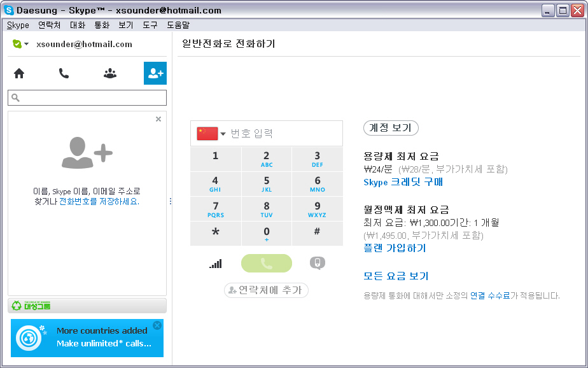Expand the online status dropdown arrow
This screenshot has height=368, width=588.
(x=27, y=44)
